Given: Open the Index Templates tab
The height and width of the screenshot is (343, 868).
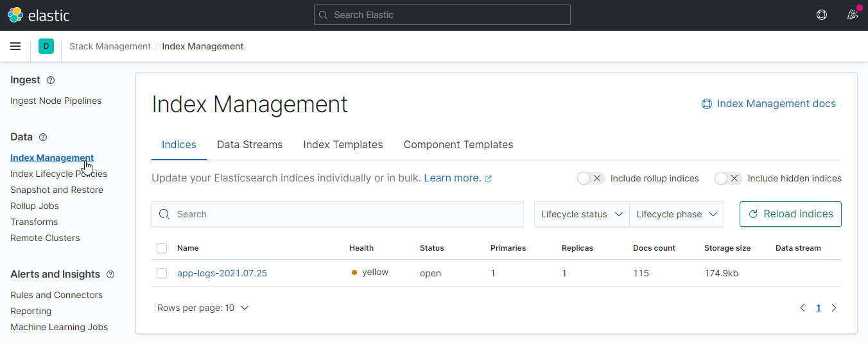Looking at the screenshot, I should (343, 144).
